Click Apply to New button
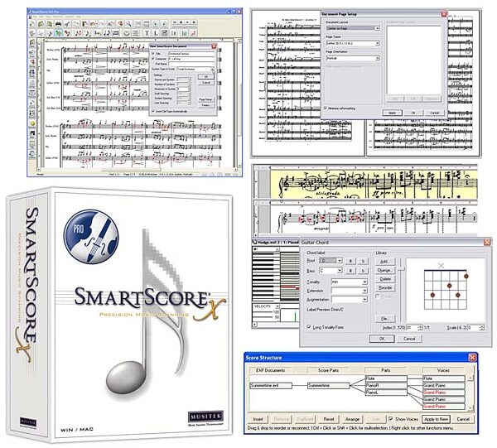The image size is (497, 448). [437, 419]
